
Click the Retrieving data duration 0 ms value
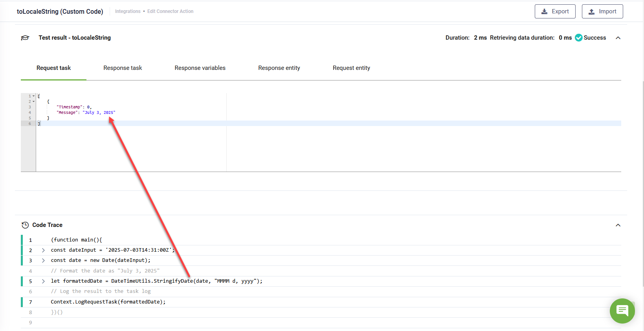pyautogui.click(x=565, y=38)
